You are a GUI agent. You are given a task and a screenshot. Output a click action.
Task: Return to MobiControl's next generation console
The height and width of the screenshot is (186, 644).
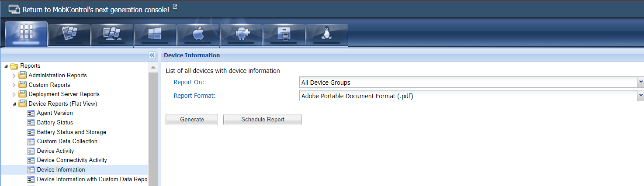(95, 9)
